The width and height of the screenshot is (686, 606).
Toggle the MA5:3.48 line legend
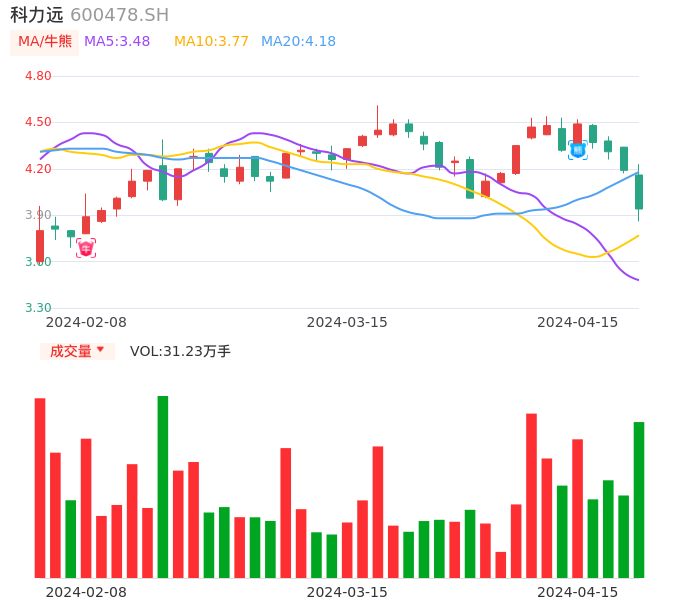click(x=117, y=41)
